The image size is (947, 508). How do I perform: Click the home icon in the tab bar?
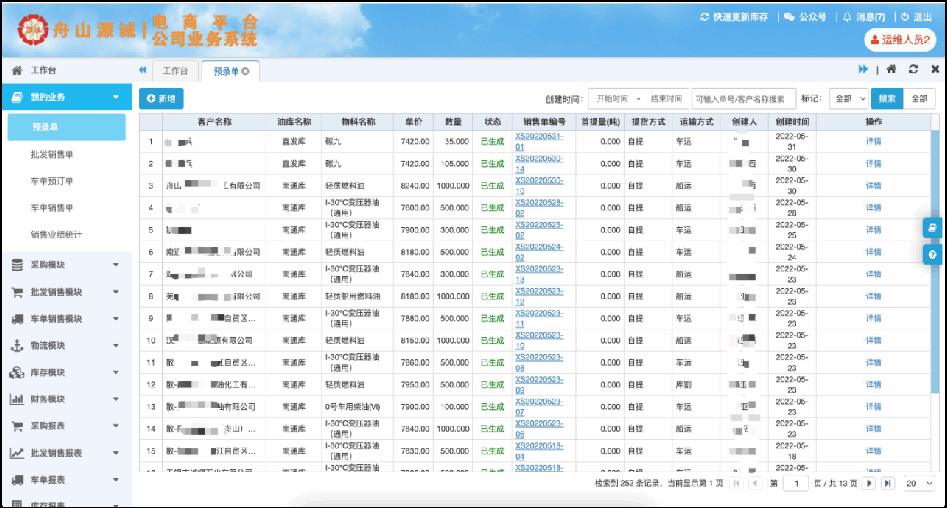point(891,69)
